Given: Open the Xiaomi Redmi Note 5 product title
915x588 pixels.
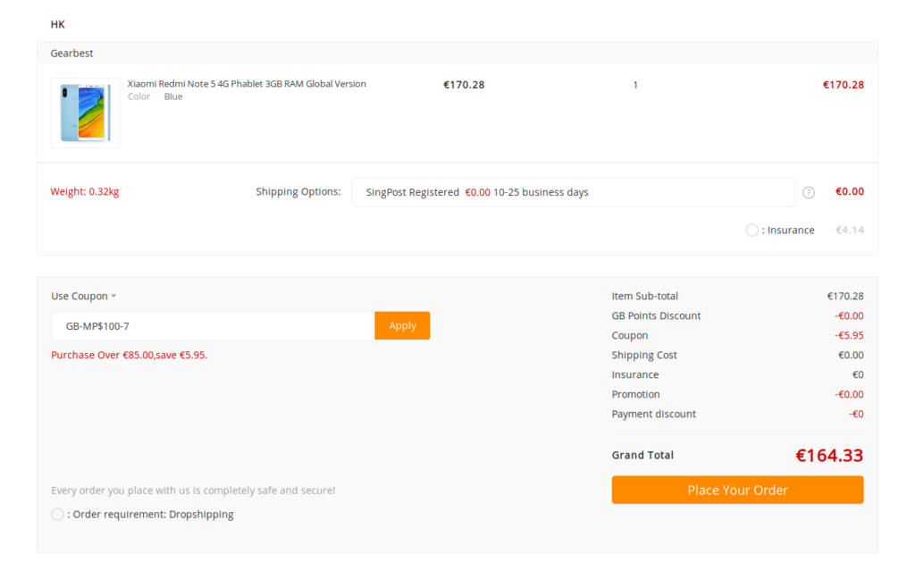Looking at the screenshot, I should coord(247,84).
